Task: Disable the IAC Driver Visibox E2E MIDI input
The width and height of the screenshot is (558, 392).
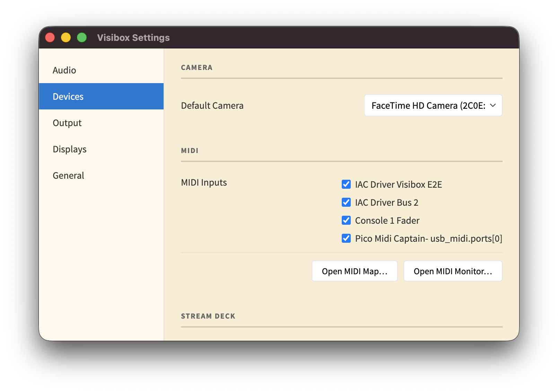Action: pyautogui.click(x=346, y=184)
